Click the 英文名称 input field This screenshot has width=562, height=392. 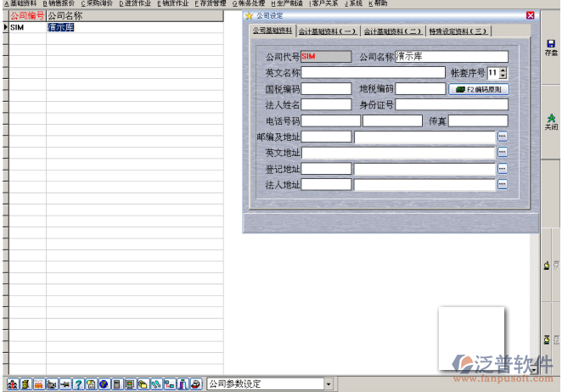pos(374,73)
